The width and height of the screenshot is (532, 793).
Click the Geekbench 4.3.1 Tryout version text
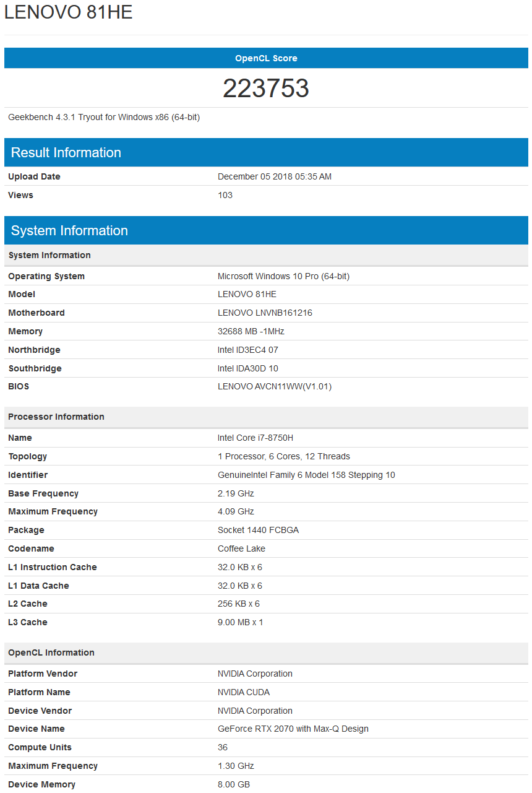click(104, 117)
